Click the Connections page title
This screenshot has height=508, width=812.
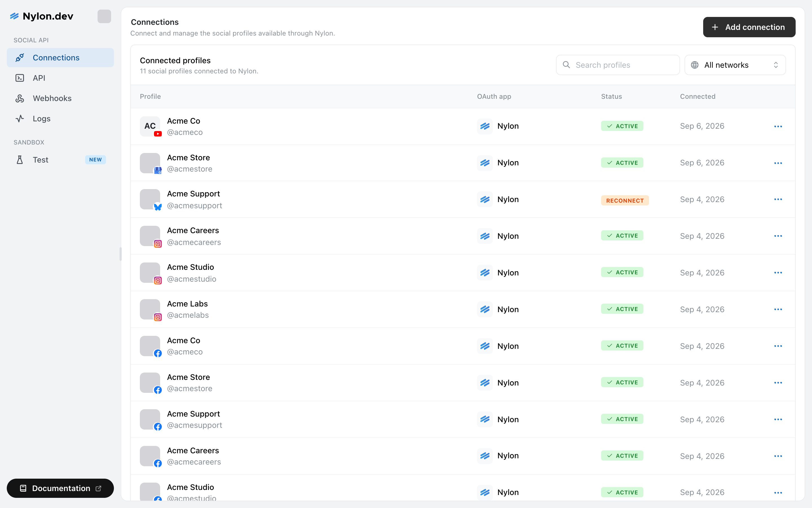point(155,22)
